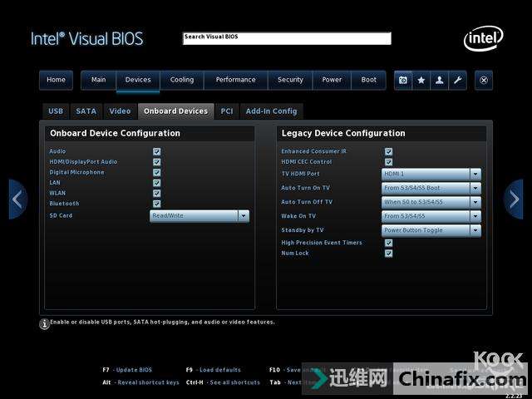Click F9 Load defaults shortcut
Screen dimensions: 532x399
214,370
